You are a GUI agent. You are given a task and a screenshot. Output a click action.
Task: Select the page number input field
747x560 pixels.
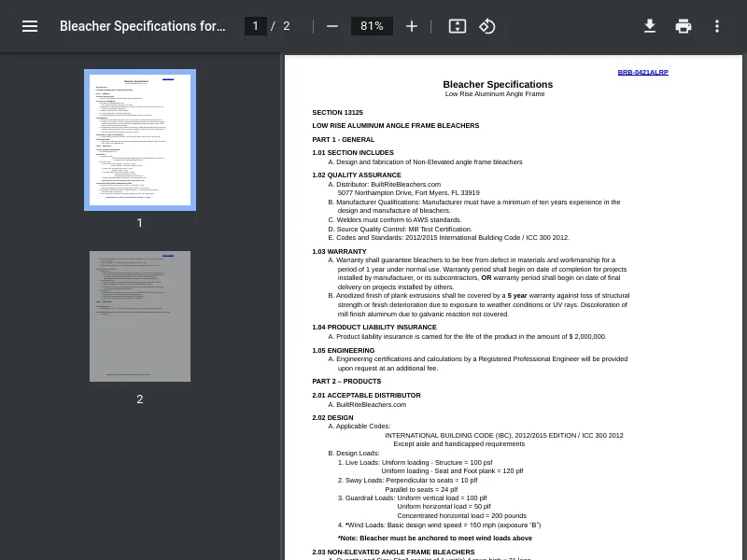point(255,26)
